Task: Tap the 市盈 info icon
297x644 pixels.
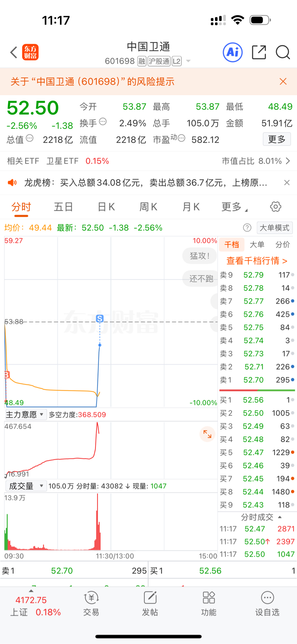Action: pos(181,138)
